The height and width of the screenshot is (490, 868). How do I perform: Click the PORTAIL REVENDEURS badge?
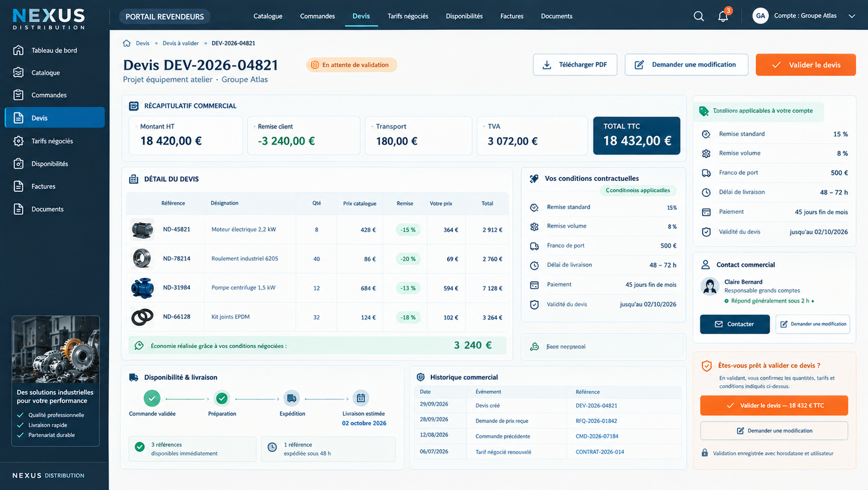165,17
